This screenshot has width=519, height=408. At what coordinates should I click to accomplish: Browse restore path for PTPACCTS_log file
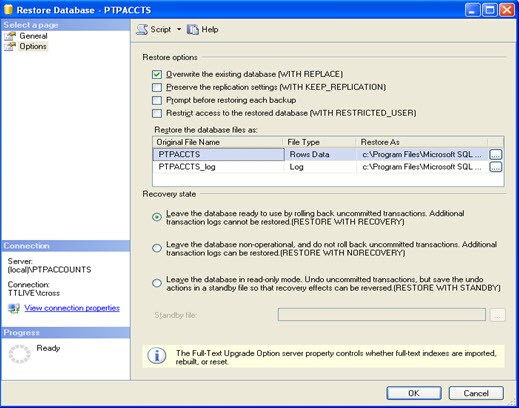tap(496, 167)
